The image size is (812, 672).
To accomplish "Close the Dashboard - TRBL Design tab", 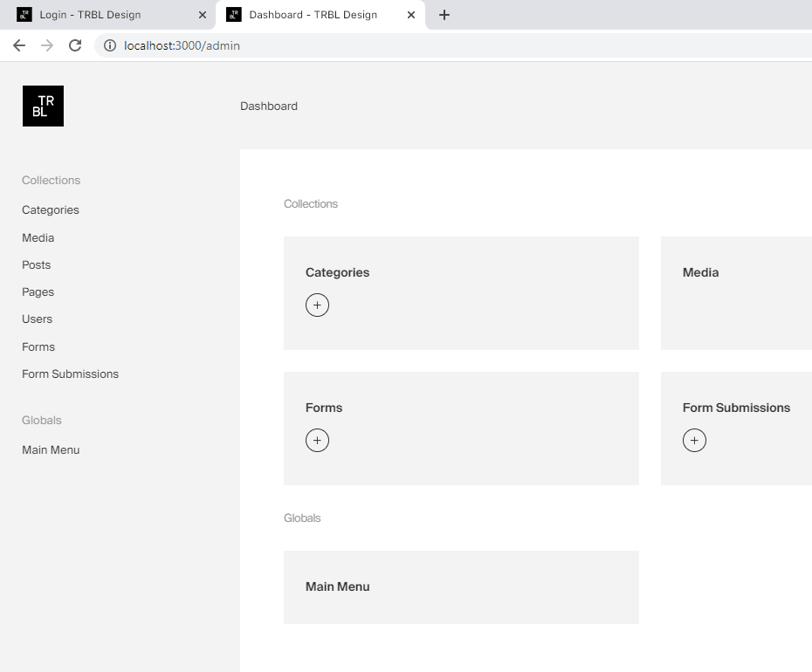I will [x=411, y=15].
